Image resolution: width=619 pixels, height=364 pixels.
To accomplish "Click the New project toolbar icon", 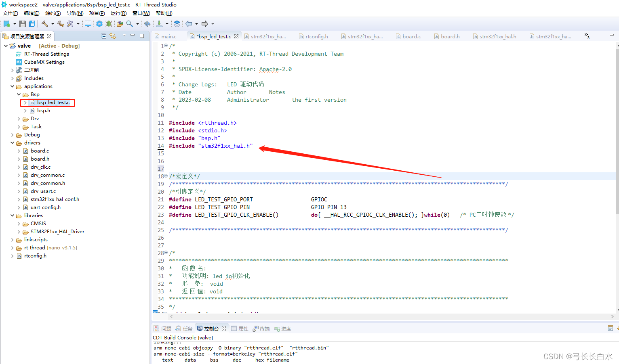I will coord(7,24).
